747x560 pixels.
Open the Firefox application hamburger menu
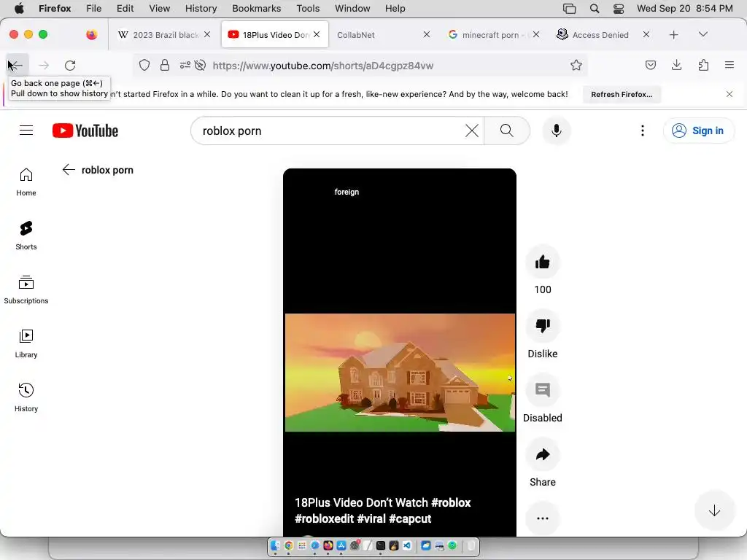[x=729, y=65]
